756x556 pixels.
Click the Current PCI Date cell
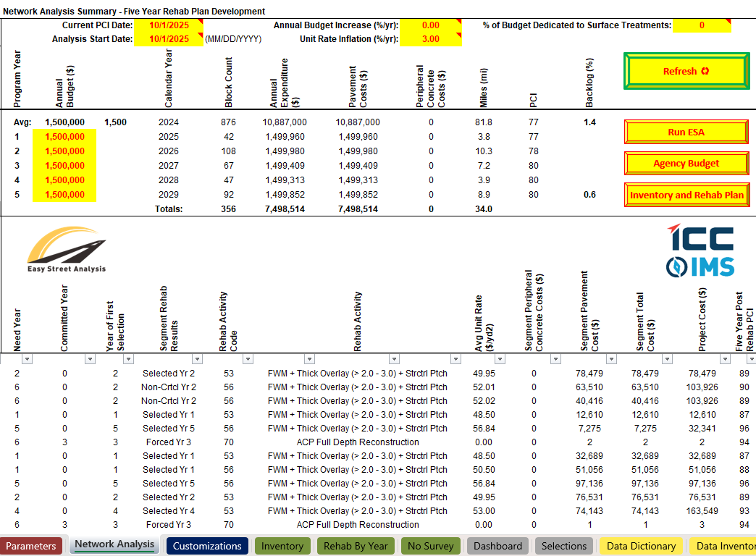pyautogui.click(x=168, y=25)
